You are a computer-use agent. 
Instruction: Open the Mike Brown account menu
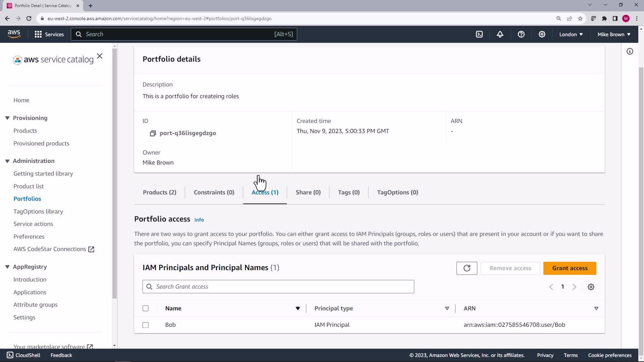pyautogui.click(x=614, y=34)
